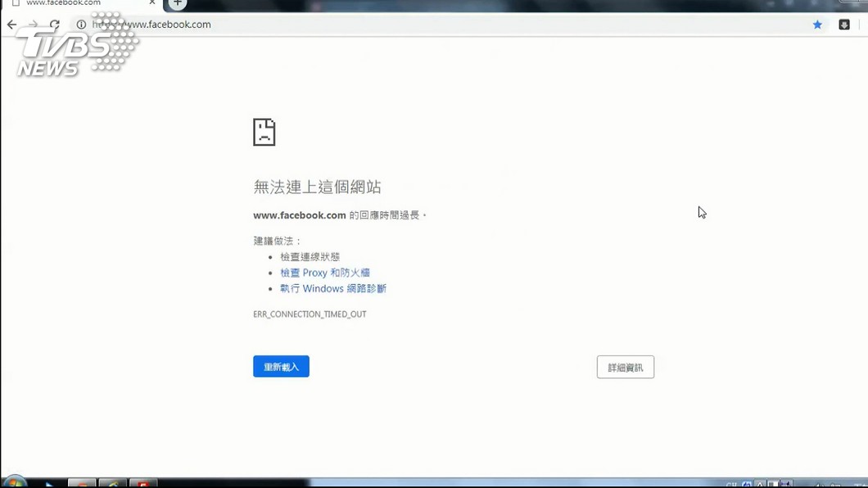Close the www.facebook.com tab
The width and height of the screenshot is (868, 488).
pyautogui.click(x=152, y=2)
